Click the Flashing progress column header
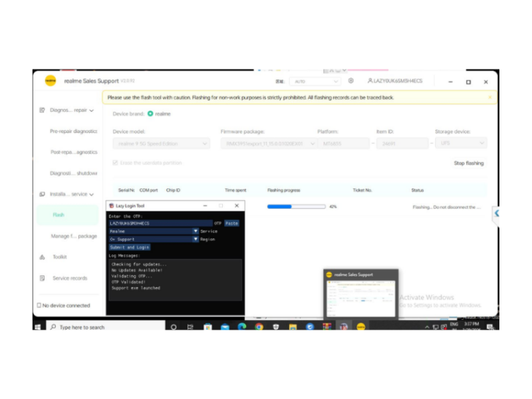Screen dimensions: 532x399 pos(284,190)
